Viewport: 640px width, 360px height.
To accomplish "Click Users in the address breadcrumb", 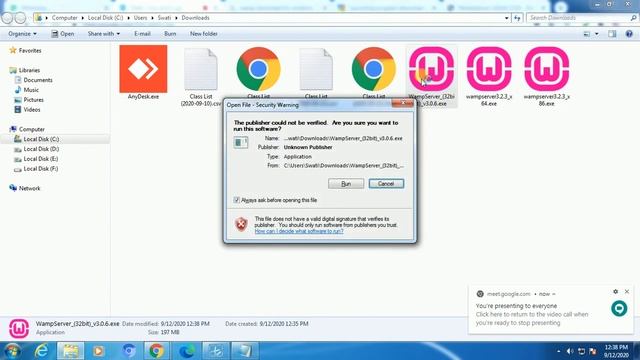I will tap(140, 18).
